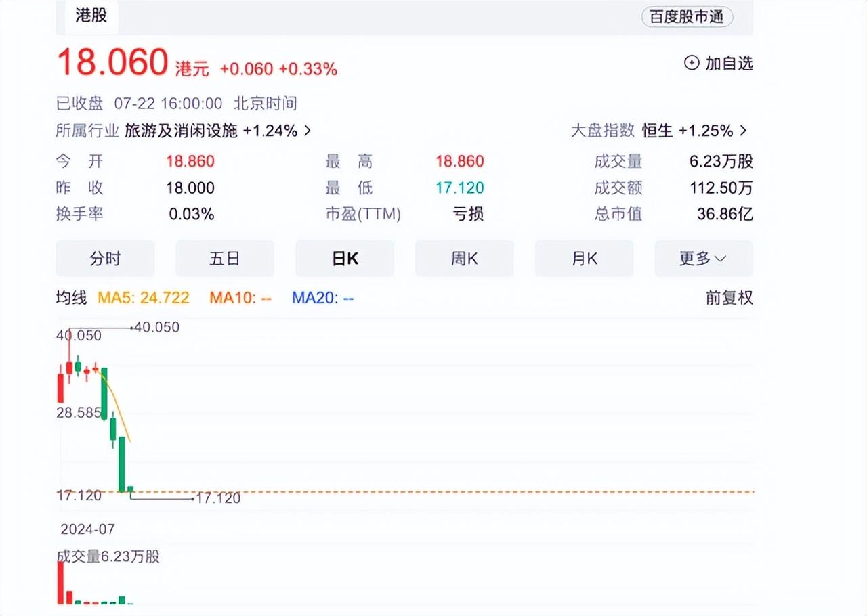Switch to the 分时 chart tab

105,259
